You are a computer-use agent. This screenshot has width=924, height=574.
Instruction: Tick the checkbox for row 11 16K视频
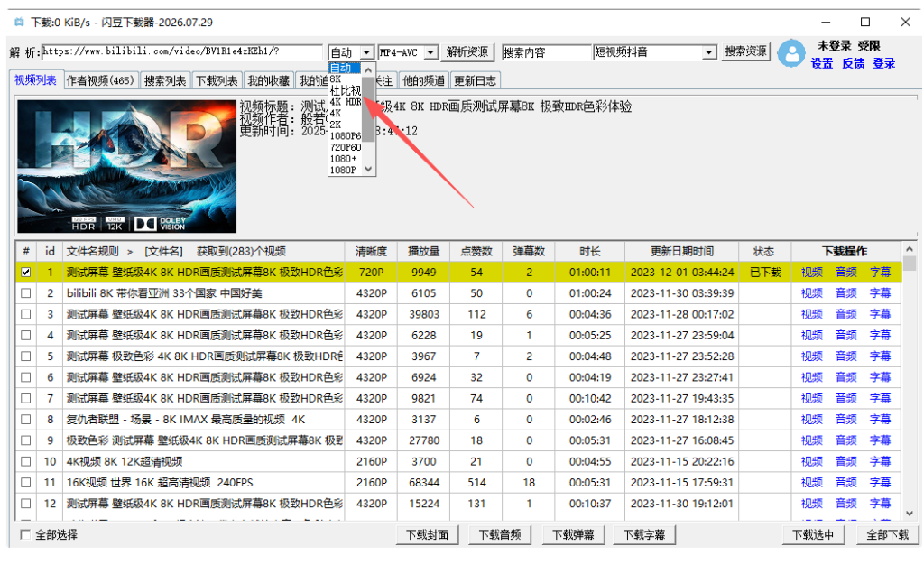(26, 482)
